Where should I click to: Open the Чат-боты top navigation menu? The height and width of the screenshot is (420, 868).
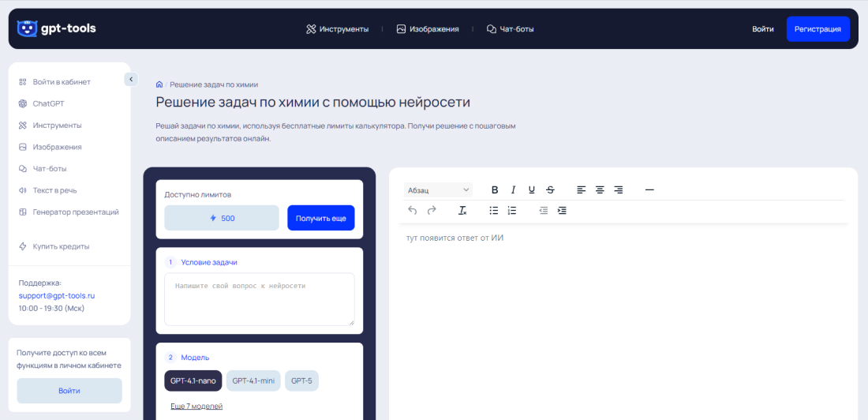pyautogui.click(x=510, y=28)
